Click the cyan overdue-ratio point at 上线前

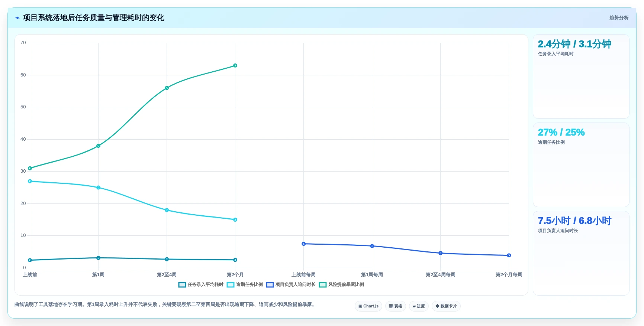pyautogui.click(x=30, y=181)
